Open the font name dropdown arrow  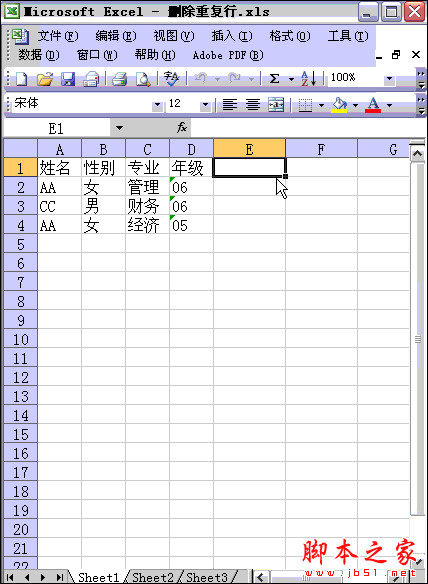point(158,105)
